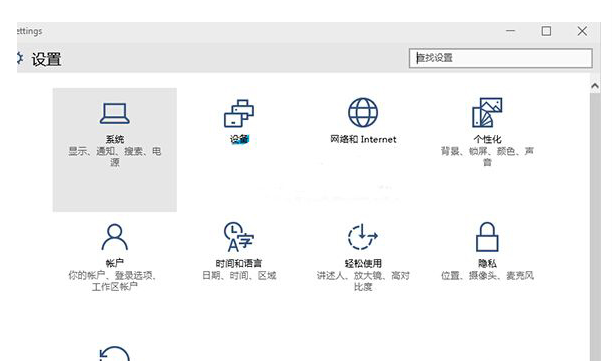Open the 设备 printer devices icon
612x361 pixels.
click(x=239, y=114)
